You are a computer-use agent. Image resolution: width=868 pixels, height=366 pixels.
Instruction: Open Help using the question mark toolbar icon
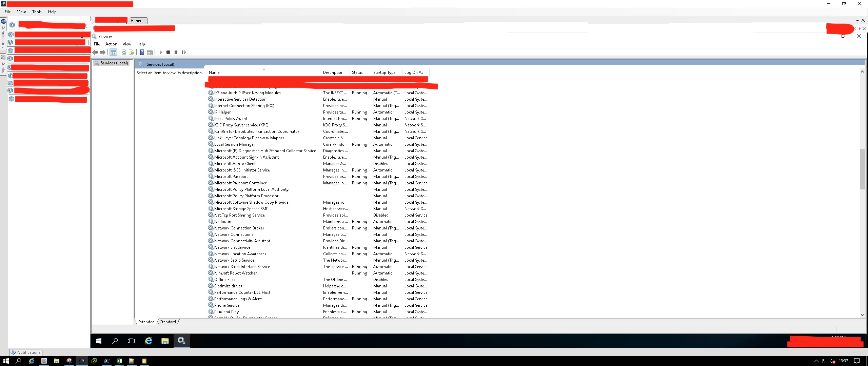click(x=141, y=52)
